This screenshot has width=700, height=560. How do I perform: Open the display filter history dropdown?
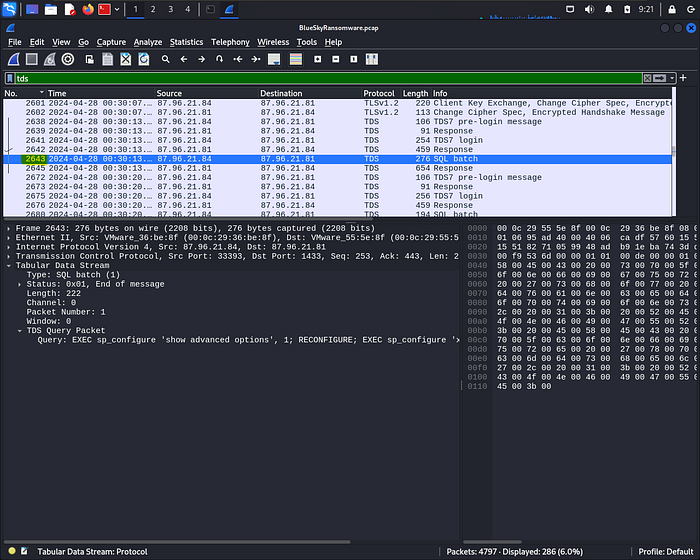(x=674, y=78)
